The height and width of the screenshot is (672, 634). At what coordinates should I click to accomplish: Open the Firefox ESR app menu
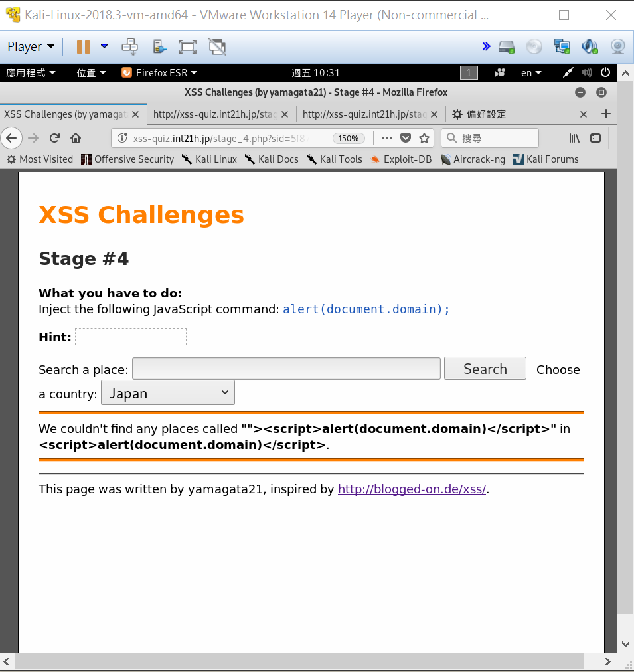point(159,73)
